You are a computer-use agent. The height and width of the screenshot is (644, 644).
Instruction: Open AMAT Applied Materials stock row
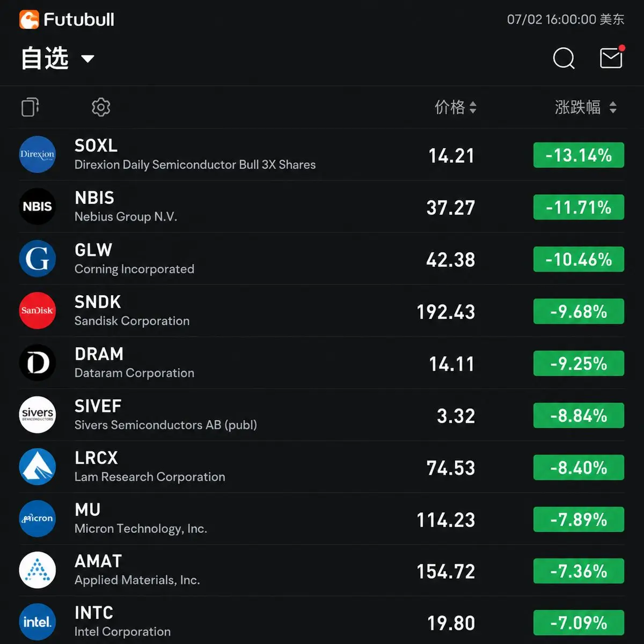click(x=322, y=570)
